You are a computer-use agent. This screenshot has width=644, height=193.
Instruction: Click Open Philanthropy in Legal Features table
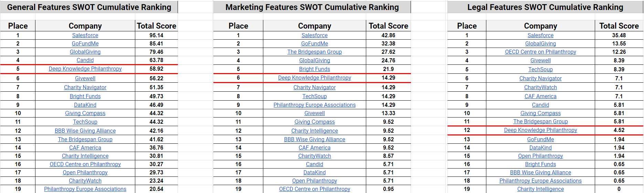[540, 156]
